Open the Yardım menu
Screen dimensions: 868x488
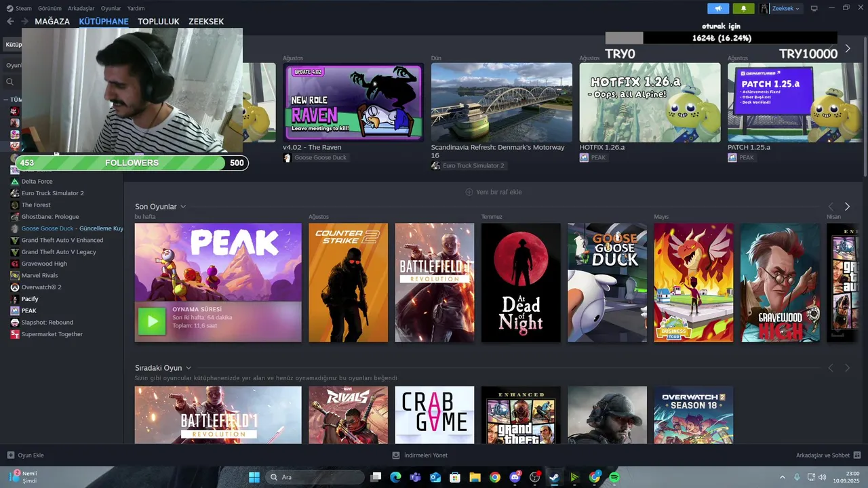point(136,8)
